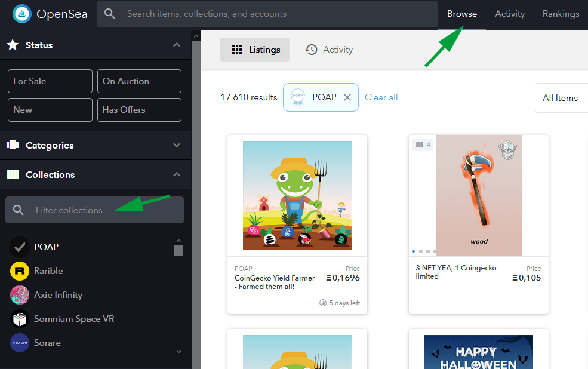This screenshot has width=588, height=369.
Task: Uncheck the POAP collection checkmark
Action: point(20,247)
